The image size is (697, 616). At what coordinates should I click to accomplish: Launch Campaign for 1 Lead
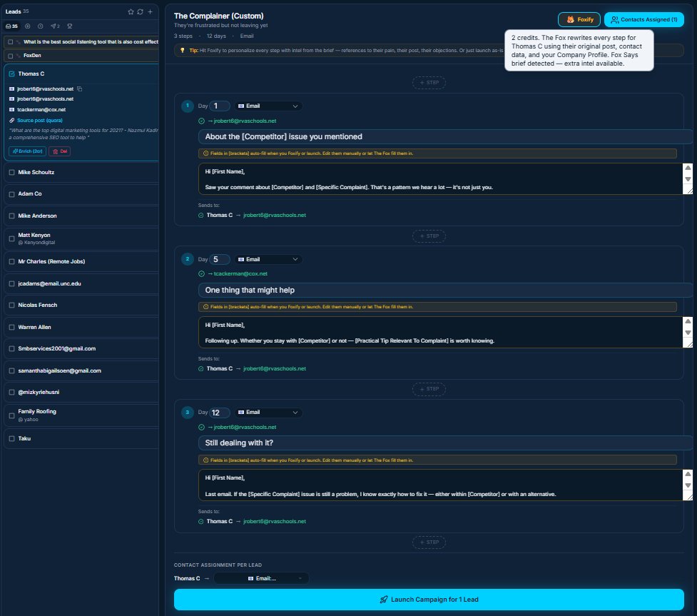click(429, 599)
